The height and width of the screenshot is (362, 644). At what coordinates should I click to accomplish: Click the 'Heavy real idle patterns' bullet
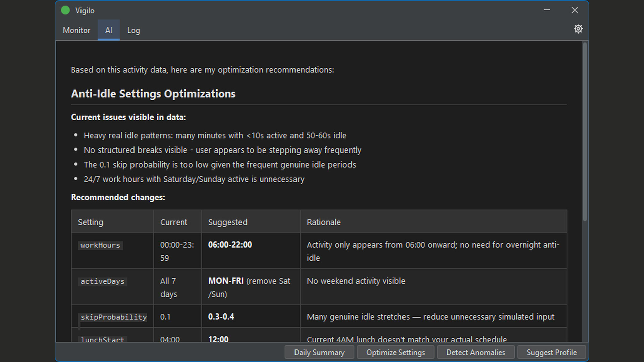click(x=215, y=135)
